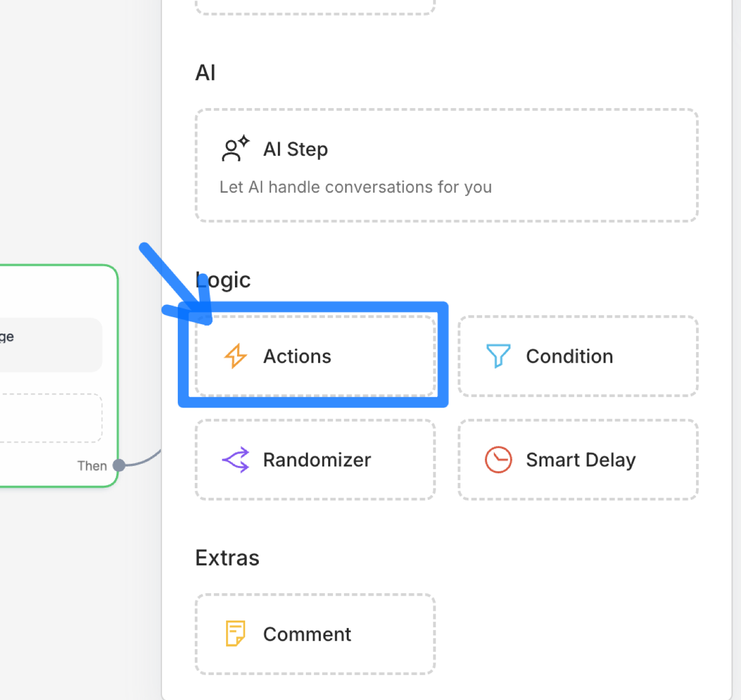Click 'Let AI handle conversations for you' text
The width and height of the screenshot is (741, 700).
tap(356, 187)
